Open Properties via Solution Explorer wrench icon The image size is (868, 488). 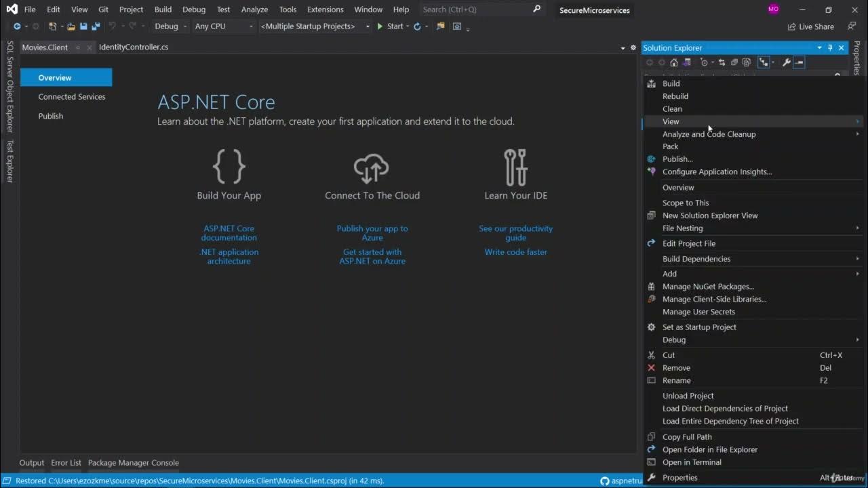pyautogui.click(x=787, y=62)
